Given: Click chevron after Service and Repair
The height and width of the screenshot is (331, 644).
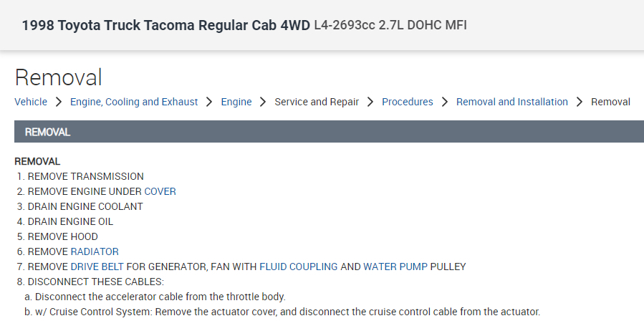Looking at the screenshot, I should coord(370,102).
